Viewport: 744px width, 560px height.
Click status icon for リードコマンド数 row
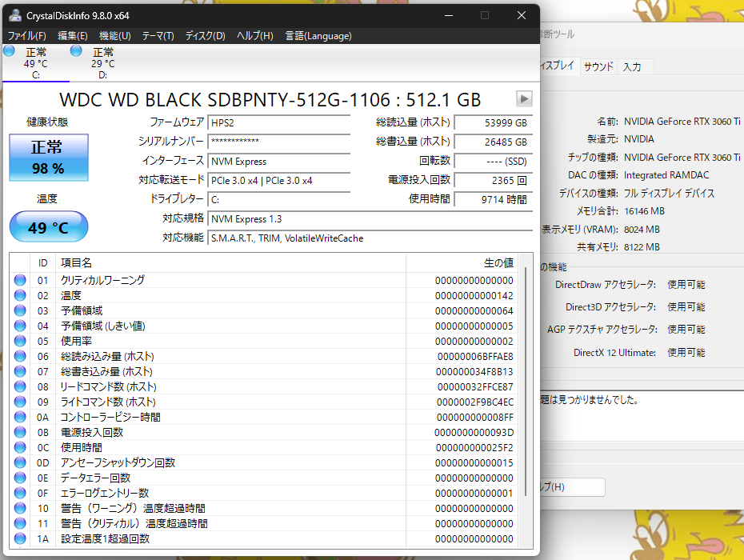tap(20, 386)
